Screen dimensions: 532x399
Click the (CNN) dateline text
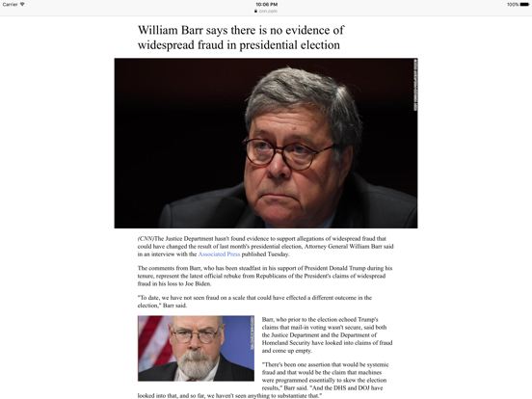click(x=146, y=238)
